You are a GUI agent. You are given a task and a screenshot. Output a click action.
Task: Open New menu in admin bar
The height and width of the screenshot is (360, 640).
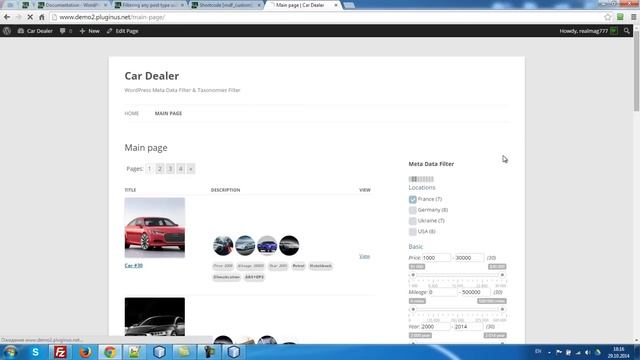pos(89,31)
